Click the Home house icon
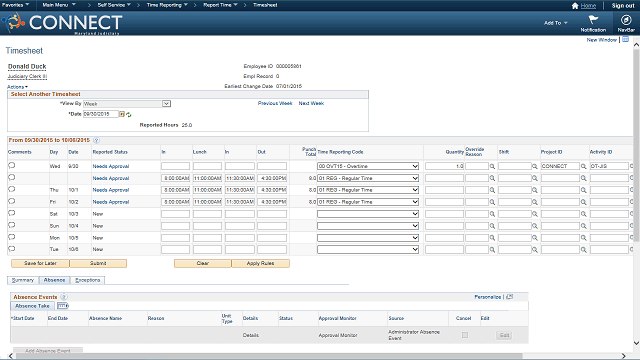 (575, 6)
